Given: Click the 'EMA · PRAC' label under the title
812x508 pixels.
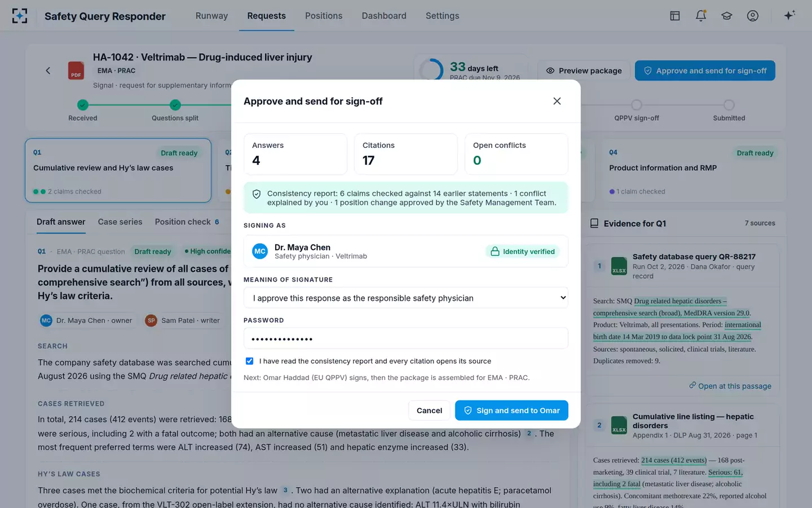Looking at the screenshot, I should point(116,71).
